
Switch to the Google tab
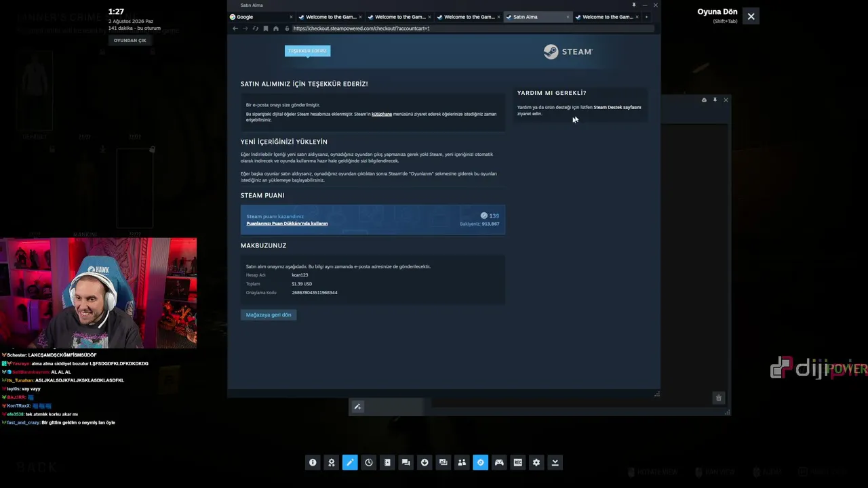coord(262,17)
